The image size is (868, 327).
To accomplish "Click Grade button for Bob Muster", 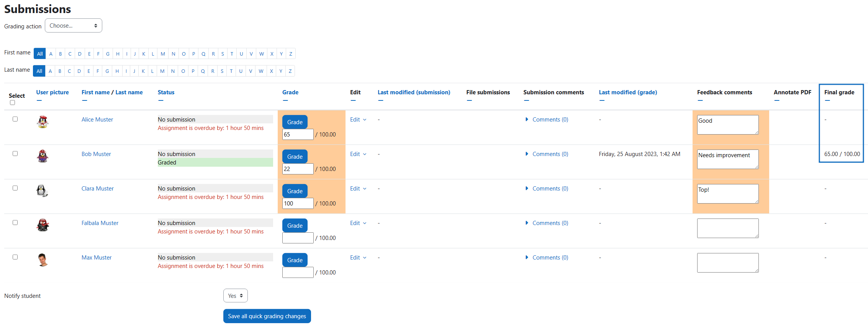I will point(295,156).
